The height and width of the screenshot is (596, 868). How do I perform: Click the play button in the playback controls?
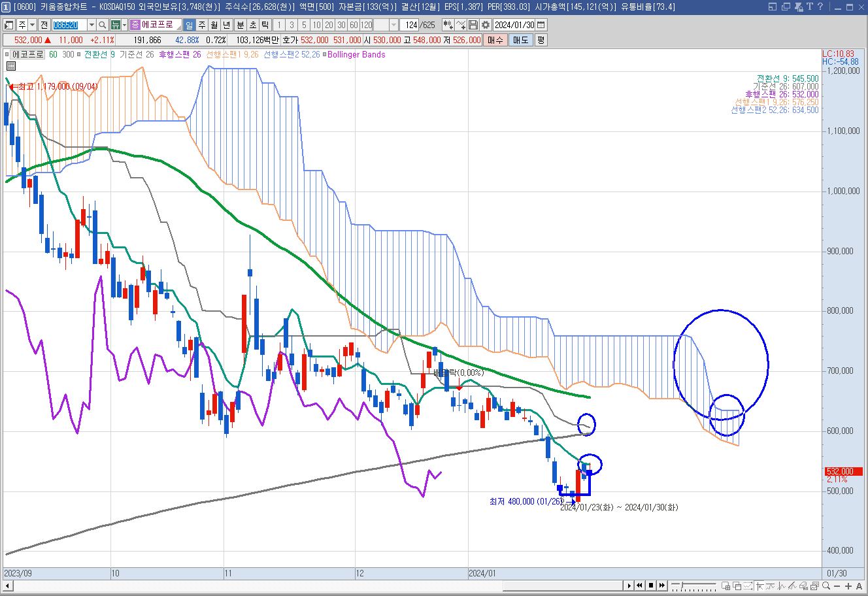tap(629, 586)
